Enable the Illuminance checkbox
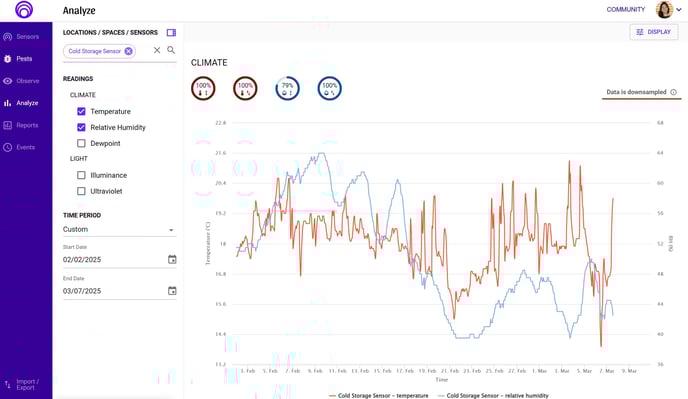Screen dimensions: 688x399 81,175
